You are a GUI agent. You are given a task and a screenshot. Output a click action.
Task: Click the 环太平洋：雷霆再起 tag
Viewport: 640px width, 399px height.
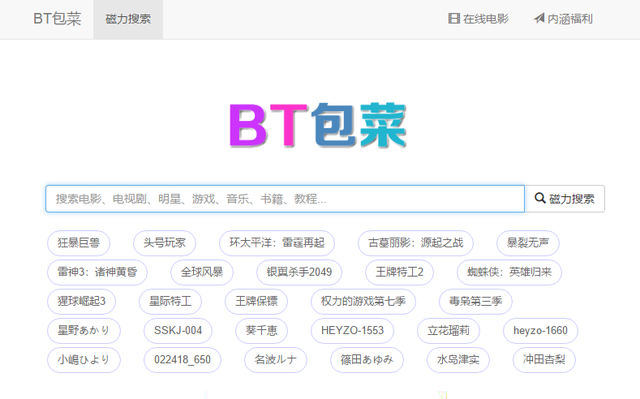pos(277,243)
